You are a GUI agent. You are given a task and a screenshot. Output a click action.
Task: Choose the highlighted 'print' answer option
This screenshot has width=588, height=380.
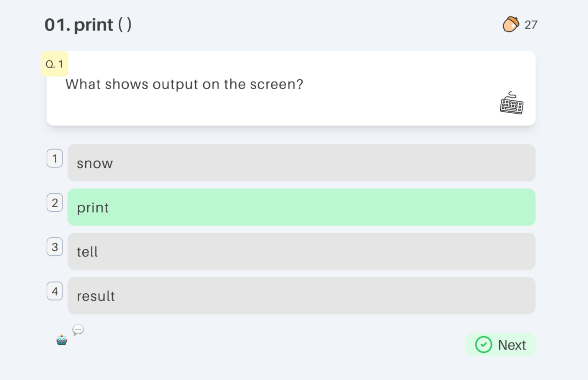pyautogui.click(x=301, y=207)
